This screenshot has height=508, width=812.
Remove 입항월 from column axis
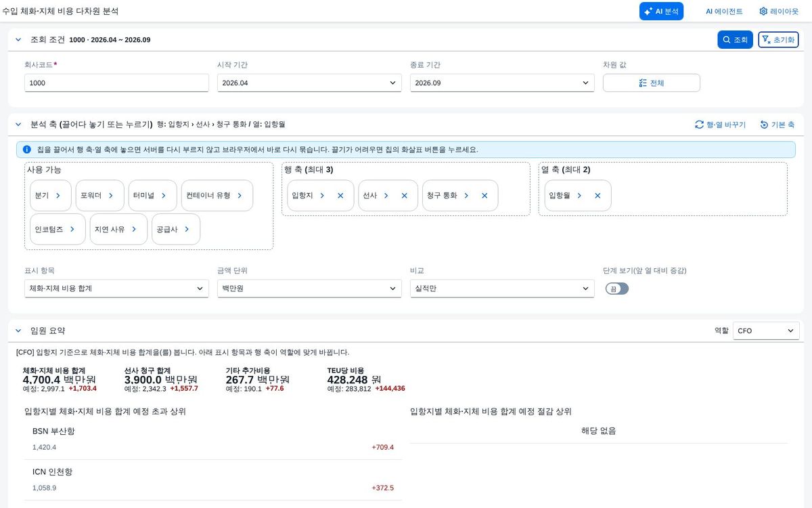[x=597, y=195]
